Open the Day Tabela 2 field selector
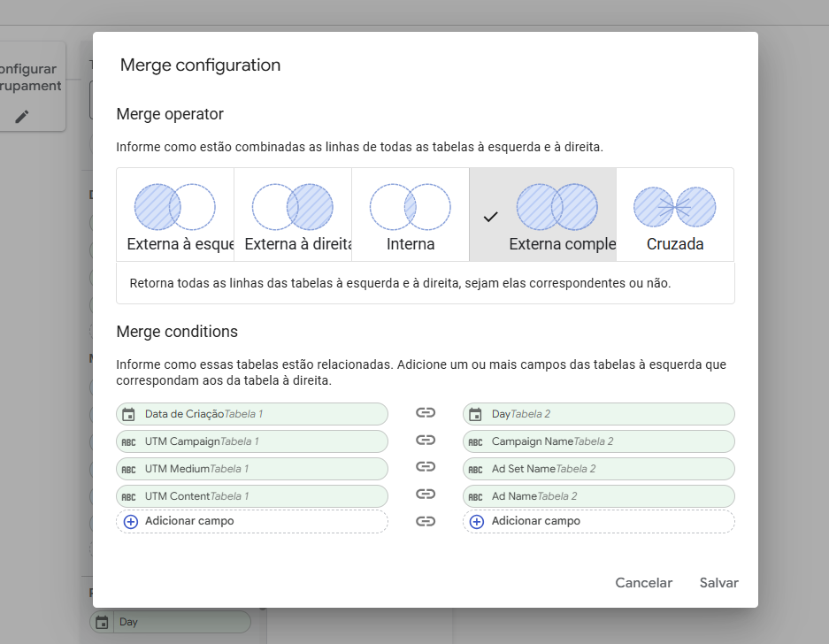Image resolution: width=829 pixels, height=644 pixels. point(598,414)
